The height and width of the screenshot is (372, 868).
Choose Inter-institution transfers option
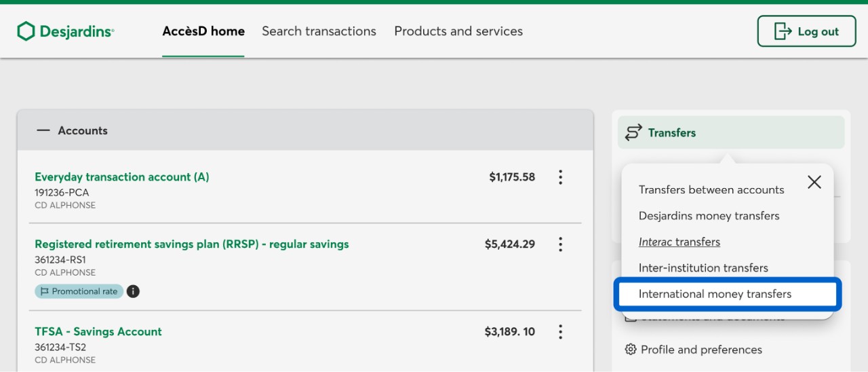click(703, 268)
